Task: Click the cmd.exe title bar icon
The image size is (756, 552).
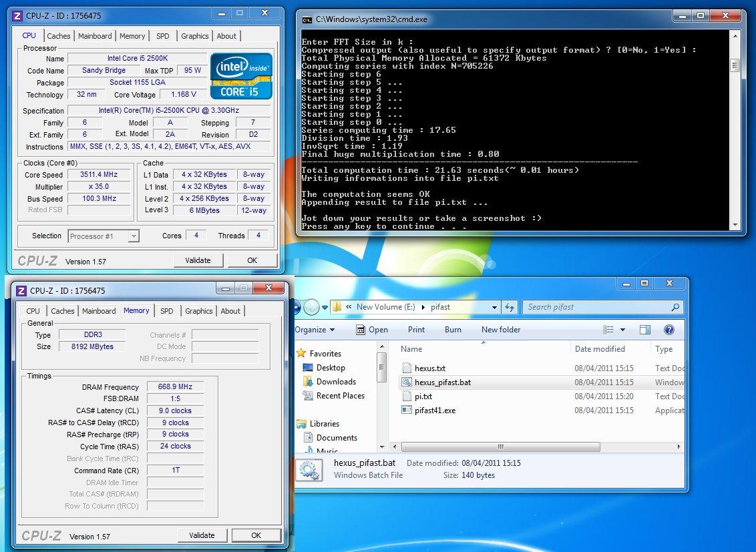Action: pyautogui.click(x=307, y=20)
